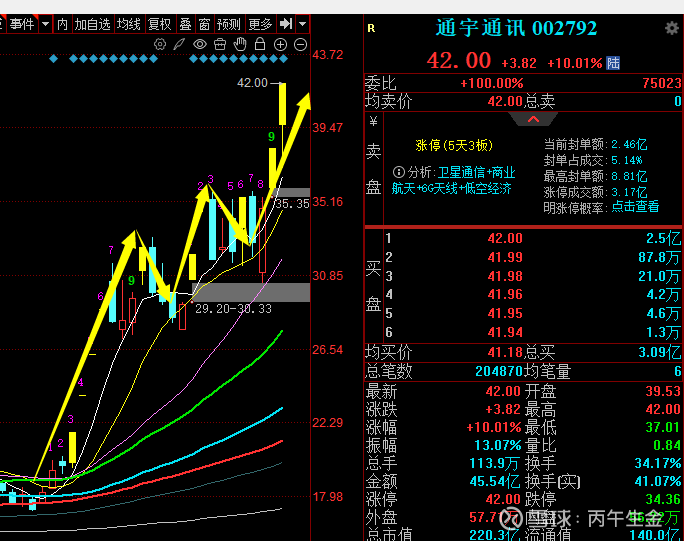Open dropdown next to 事件 button
The image size is (684, 541).
pos(45,24)
